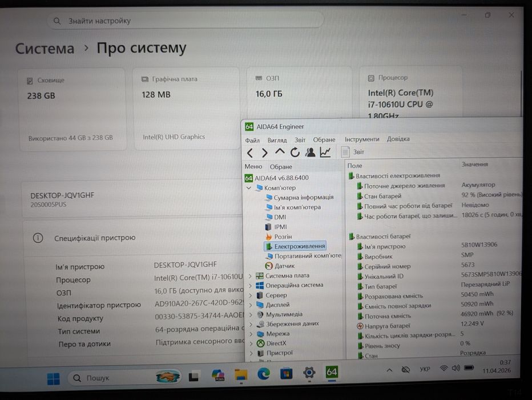
Task: Select the IPMI tree item
Action: click(276, 227)
